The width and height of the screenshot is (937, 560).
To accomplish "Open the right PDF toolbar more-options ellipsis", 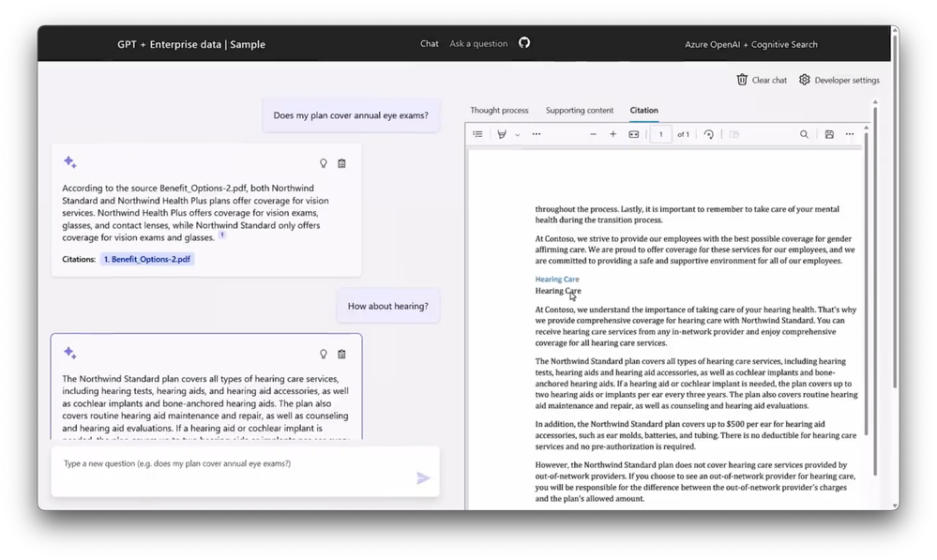I will (850, 134).
